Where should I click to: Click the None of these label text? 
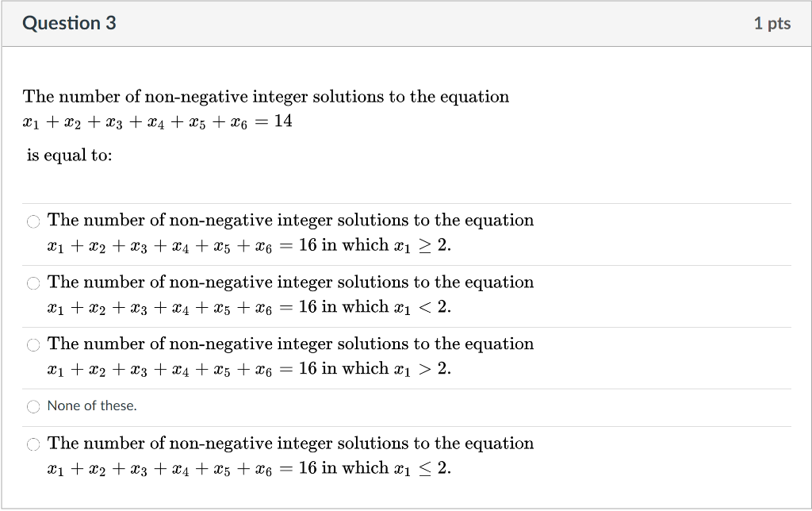pos(90,405)
